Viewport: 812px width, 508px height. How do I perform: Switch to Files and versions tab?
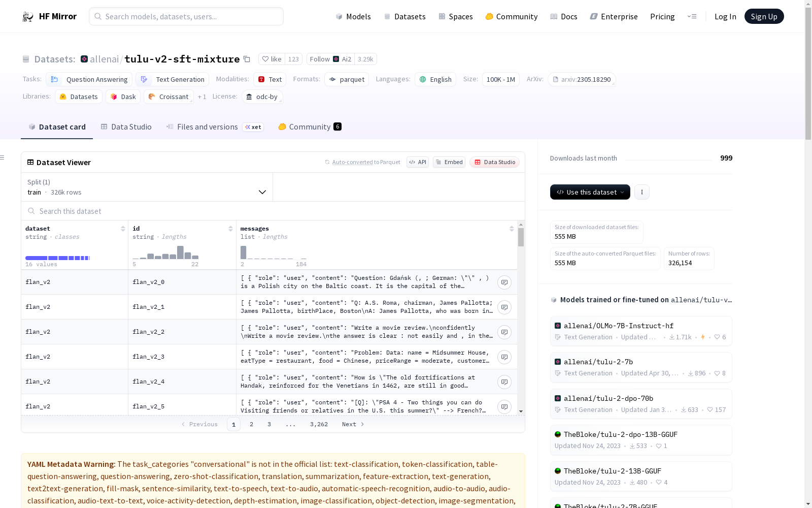click(x=215, y=127)
